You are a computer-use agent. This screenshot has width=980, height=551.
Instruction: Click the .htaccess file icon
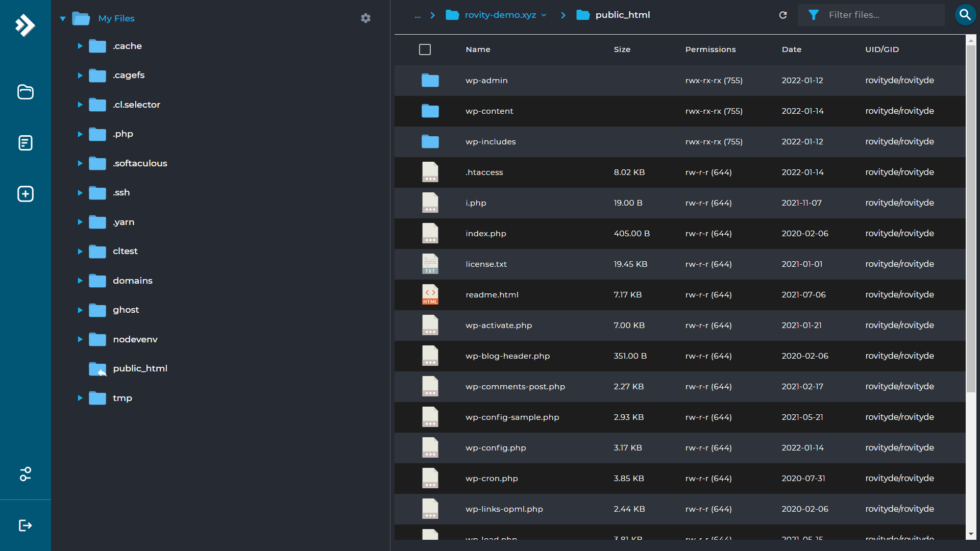coord(430,172)
